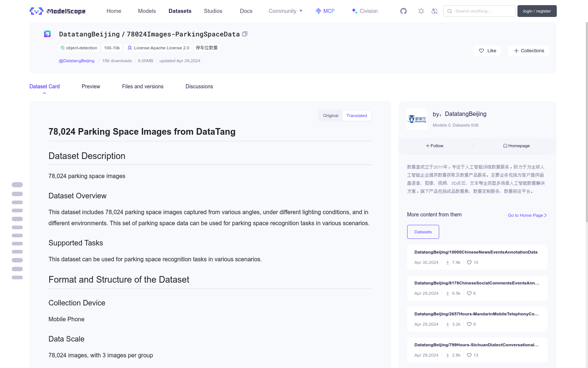Click download icon on 10000ChineseNewsEvents card
588x368 pixels.
click(448, 262)
